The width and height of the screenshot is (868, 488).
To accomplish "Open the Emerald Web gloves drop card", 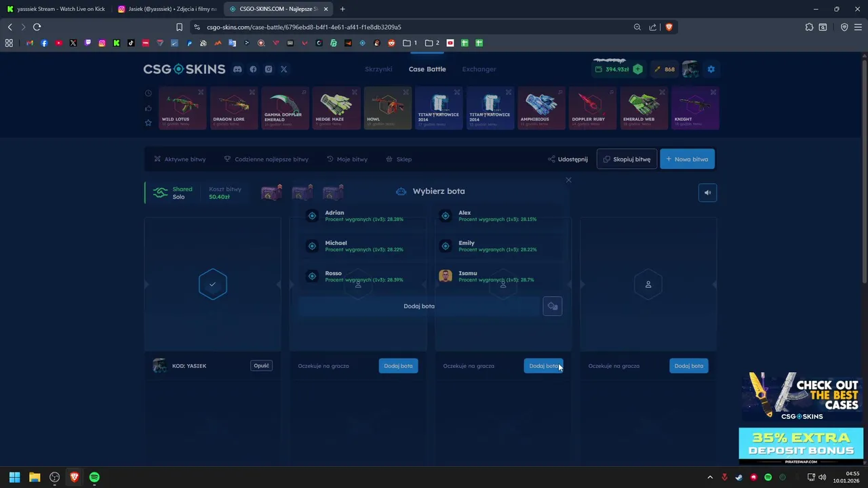I will [644, 108].
